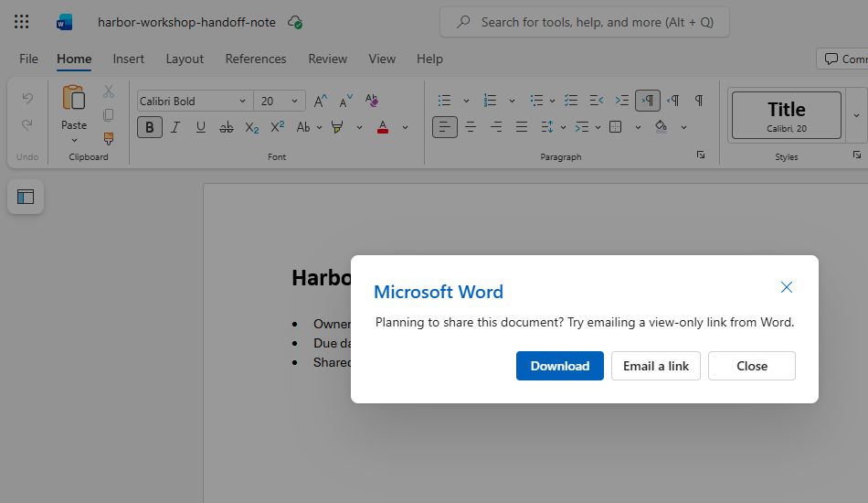Set right-to-left text direction

(673, 101)
